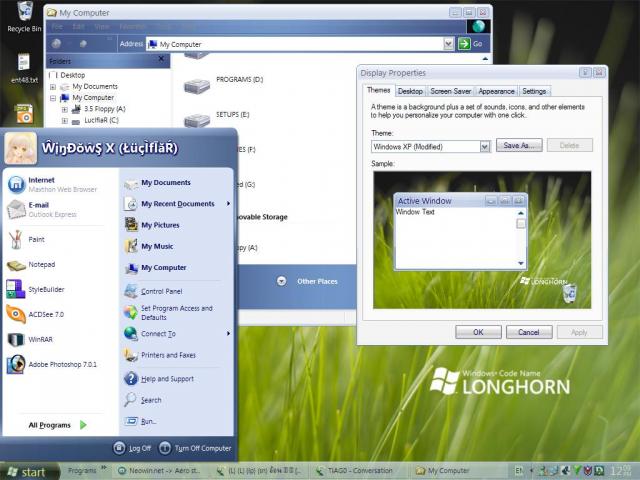Open the Run dialog entry
This screenshot has height=480, width=640.
click(140, 421)
